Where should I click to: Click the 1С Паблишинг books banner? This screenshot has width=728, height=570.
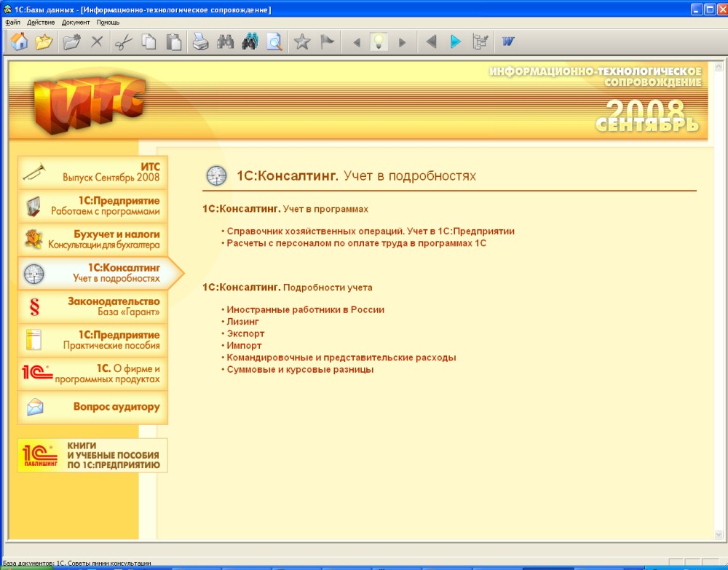[x=92, y=456]
